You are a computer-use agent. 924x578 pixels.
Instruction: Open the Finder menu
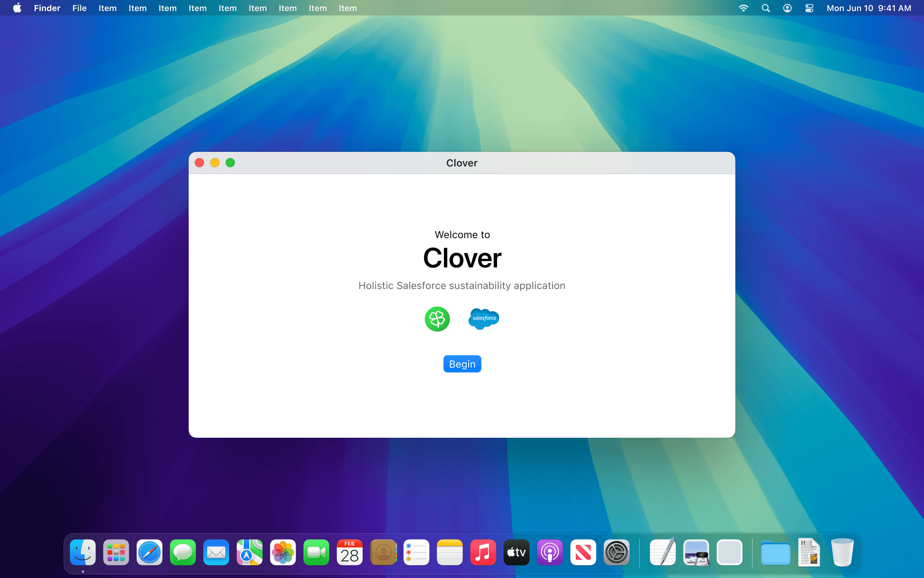click(x=47, y=8)
